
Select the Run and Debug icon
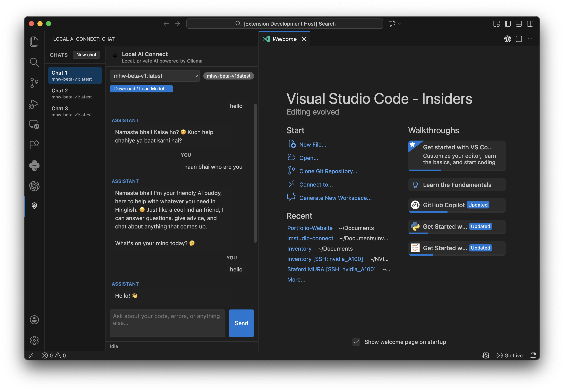[x=34, y=104]
